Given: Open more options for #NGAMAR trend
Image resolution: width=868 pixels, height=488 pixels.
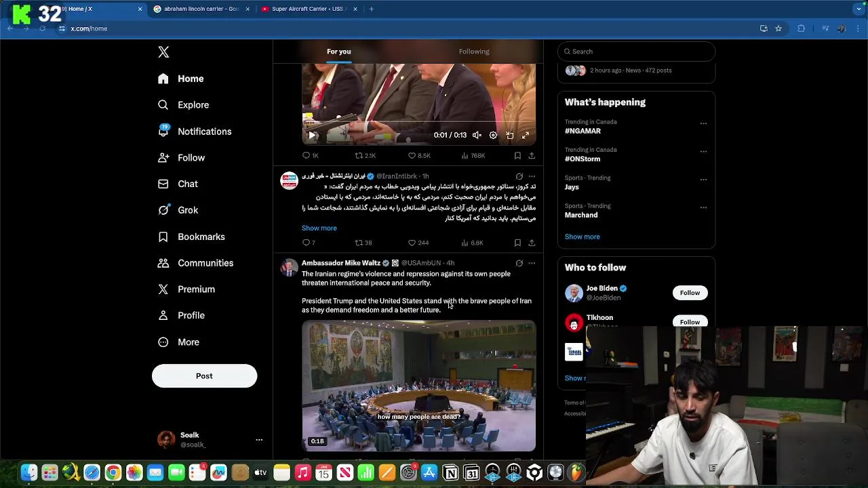Looking at the screenshot, I should [703, 123].
